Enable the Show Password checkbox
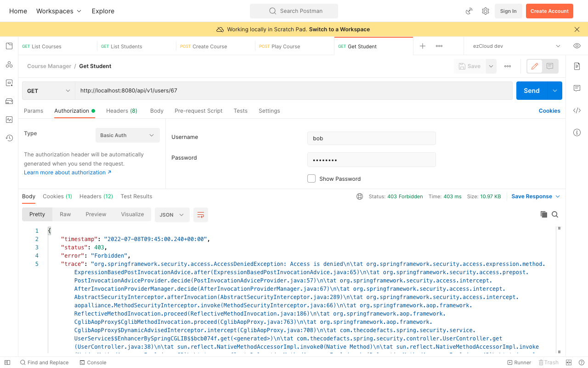The height and width of the screenshot is (368, 588). [311, 178]
